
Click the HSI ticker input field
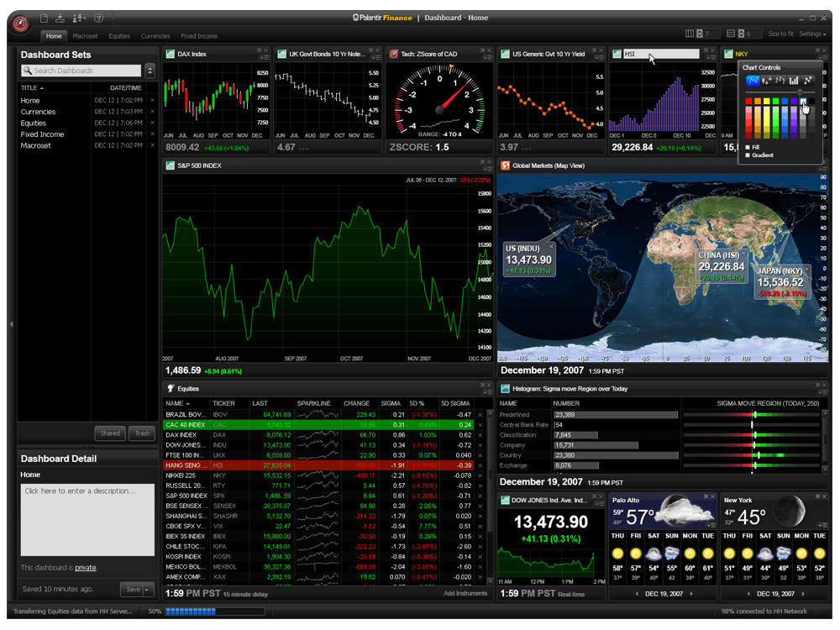[660, 54]
